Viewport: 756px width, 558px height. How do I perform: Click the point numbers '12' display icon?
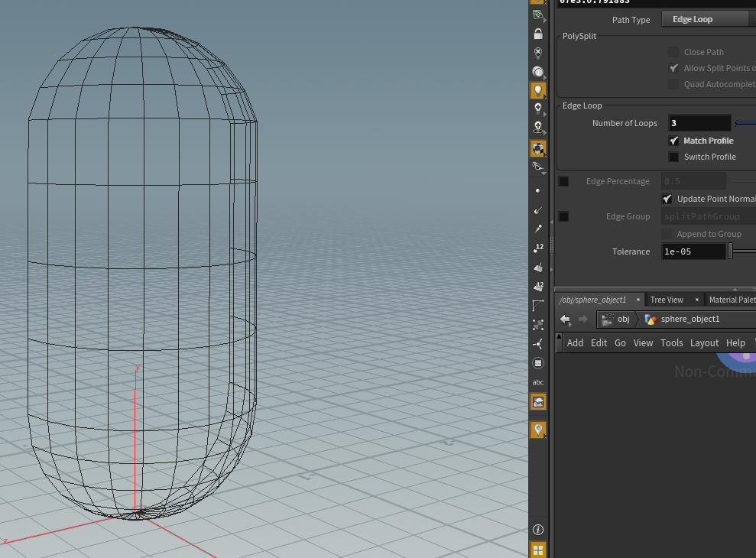(x=538, y=248)
